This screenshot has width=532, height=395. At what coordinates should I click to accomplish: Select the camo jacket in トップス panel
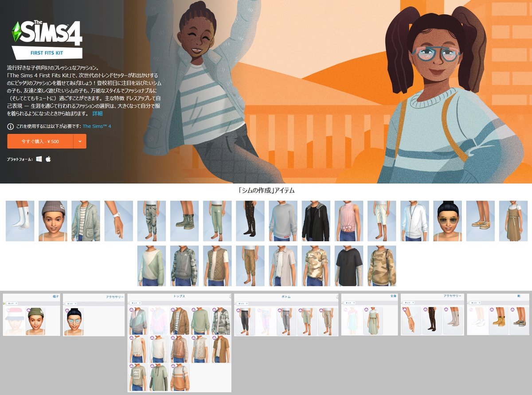tap(221, 321)
